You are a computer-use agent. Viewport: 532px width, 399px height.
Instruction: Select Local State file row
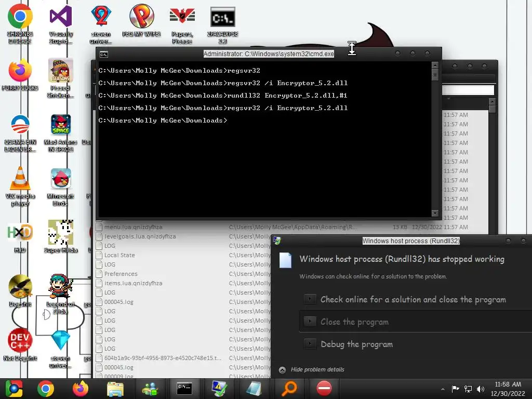pyautogui.click(x=183, y=255)
